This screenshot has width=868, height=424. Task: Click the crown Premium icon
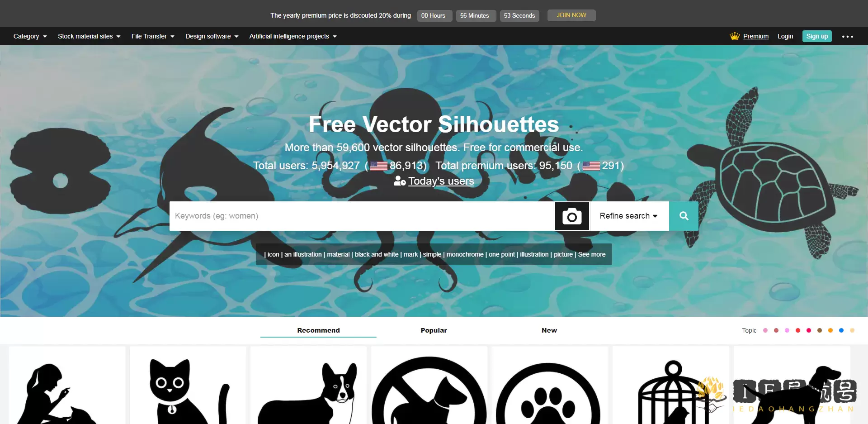[x=735, y=36]
